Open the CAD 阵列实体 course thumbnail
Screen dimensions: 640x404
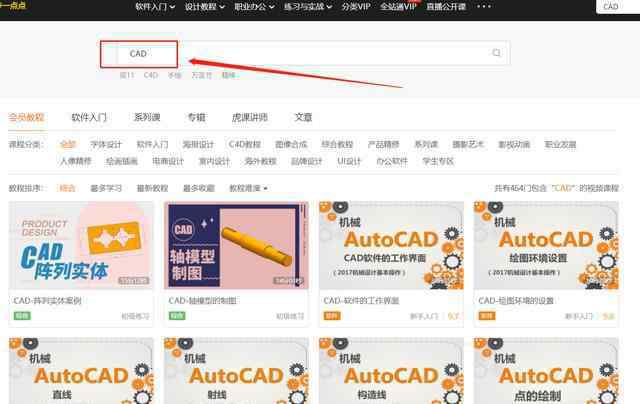click(81, 245)
